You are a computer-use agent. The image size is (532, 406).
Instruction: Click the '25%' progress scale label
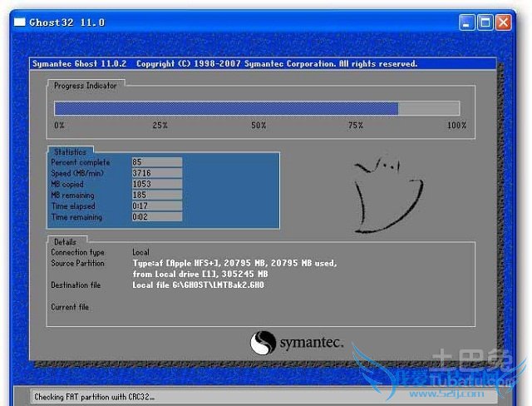click(160, 126)
